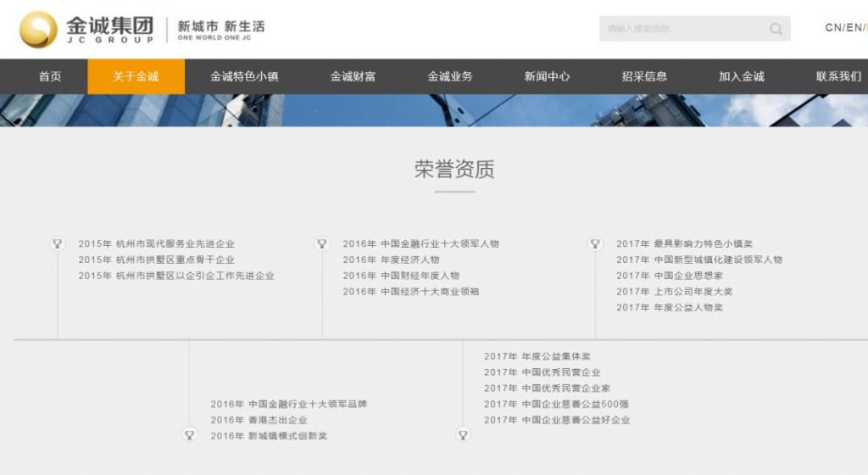Open 招采信息 page

644,76
